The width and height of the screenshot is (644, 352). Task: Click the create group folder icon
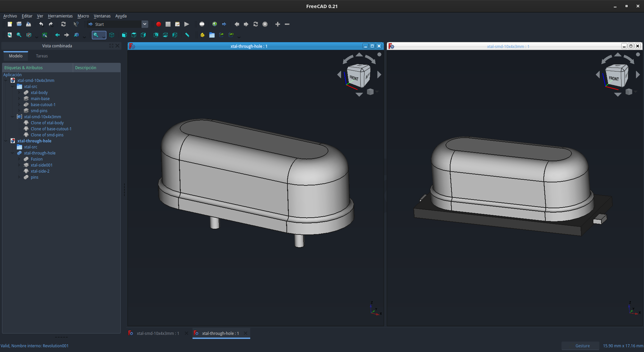212,35
